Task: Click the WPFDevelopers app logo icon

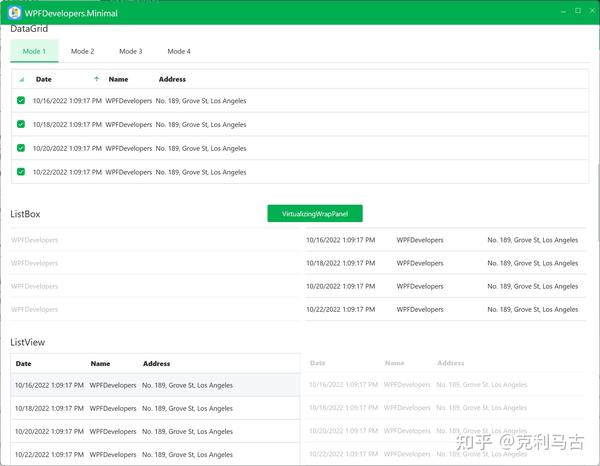Action: coord(15,13)
